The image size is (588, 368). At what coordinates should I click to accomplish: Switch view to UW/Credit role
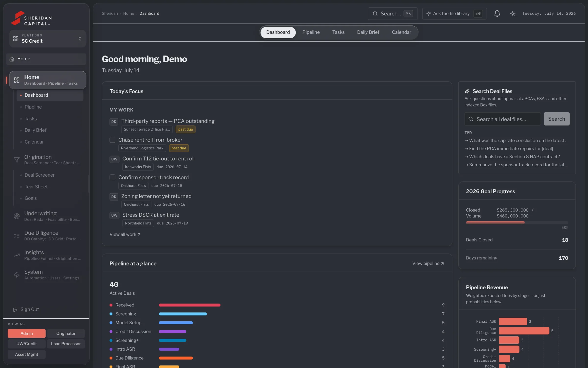tap(26, 344)
